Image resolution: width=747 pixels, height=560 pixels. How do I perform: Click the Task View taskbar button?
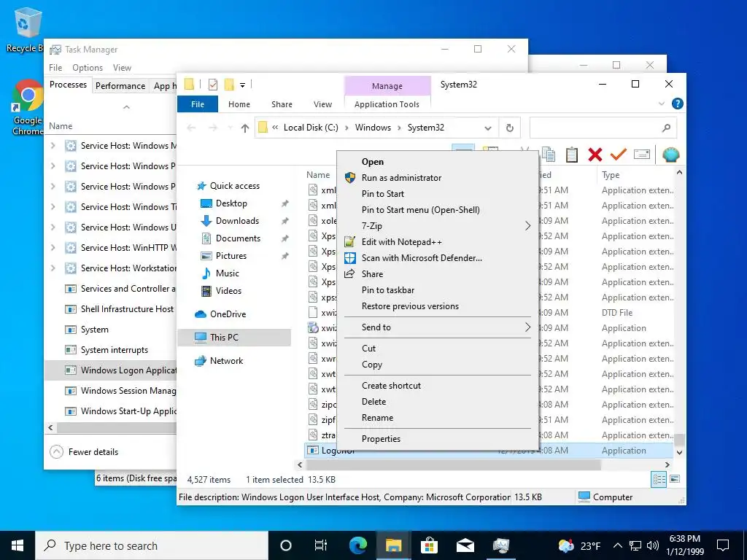coord(321,545)
